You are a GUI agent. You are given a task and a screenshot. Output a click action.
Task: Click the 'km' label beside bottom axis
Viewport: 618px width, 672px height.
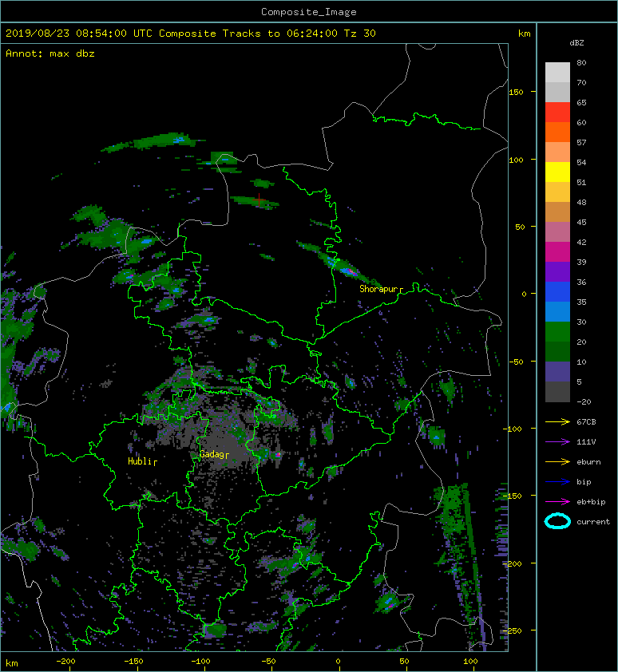(12, 663)
